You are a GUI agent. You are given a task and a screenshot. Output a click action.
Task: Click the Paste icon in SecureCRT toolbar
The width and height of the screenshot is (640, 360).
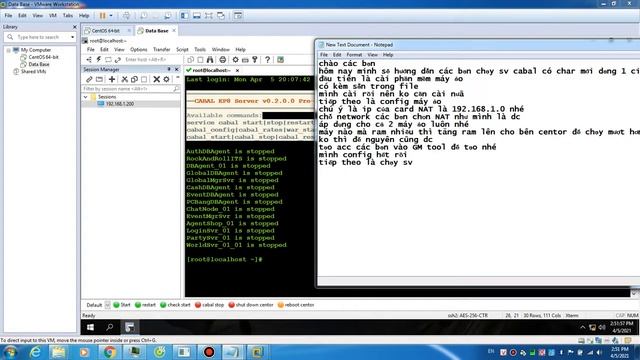click(x=200, y=60)
